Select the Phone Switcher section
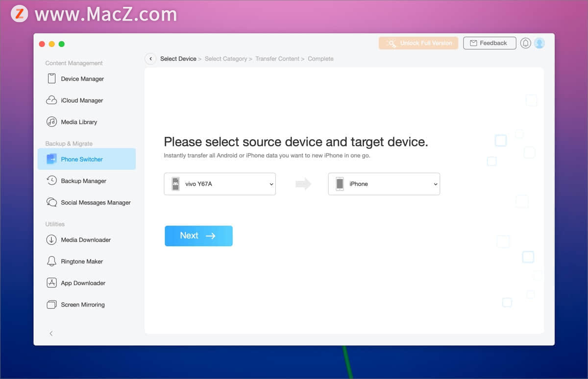This screenshot has width=588, height=379. 86,159
